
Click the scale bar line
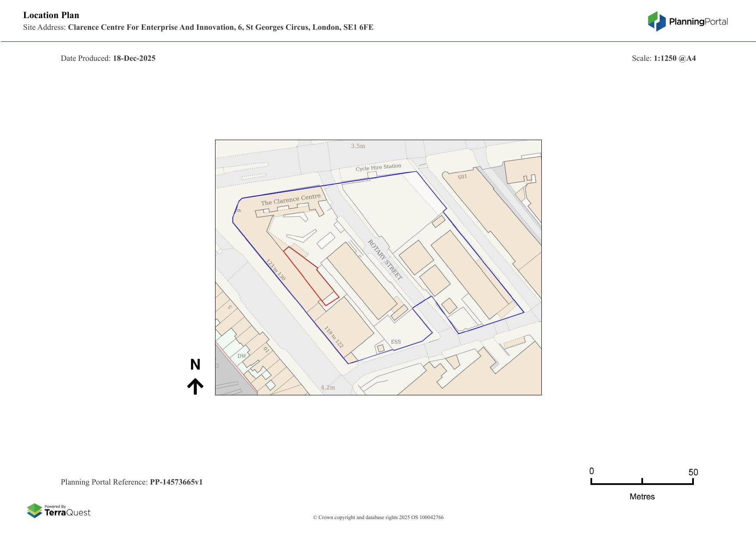[x=642, y=484]
